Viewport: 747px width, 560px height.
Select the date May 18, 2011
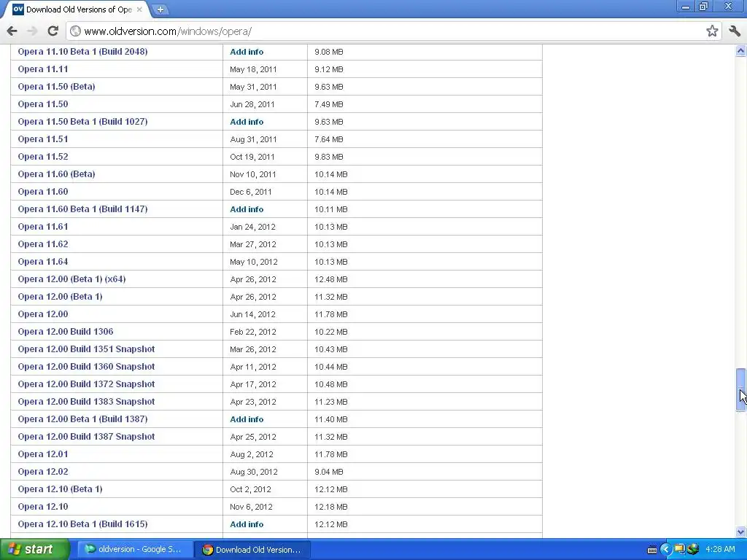coord(253,69)
